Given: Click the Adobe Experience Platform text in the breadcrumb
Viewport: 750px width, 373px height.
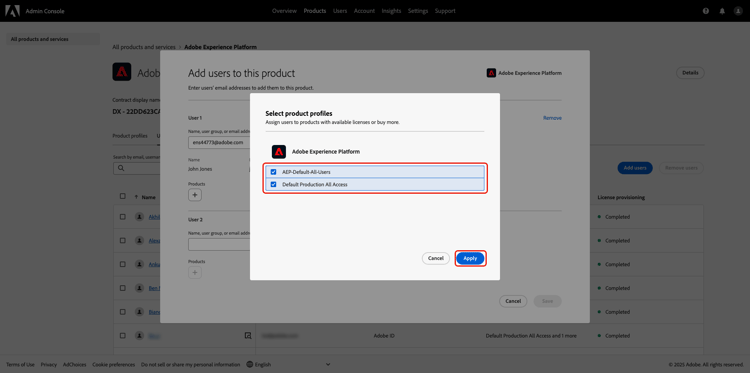Looking at the screenshot, I should coord(221,47).
